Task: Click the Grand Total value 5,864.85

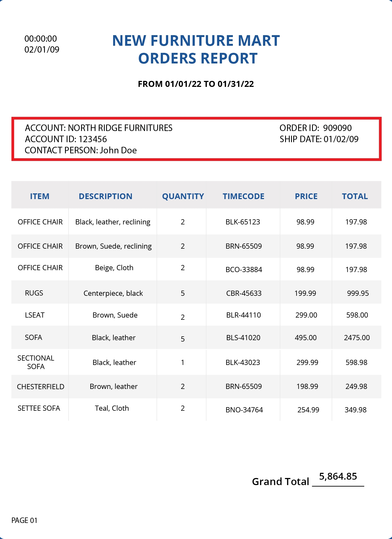Action: [338, 476]
